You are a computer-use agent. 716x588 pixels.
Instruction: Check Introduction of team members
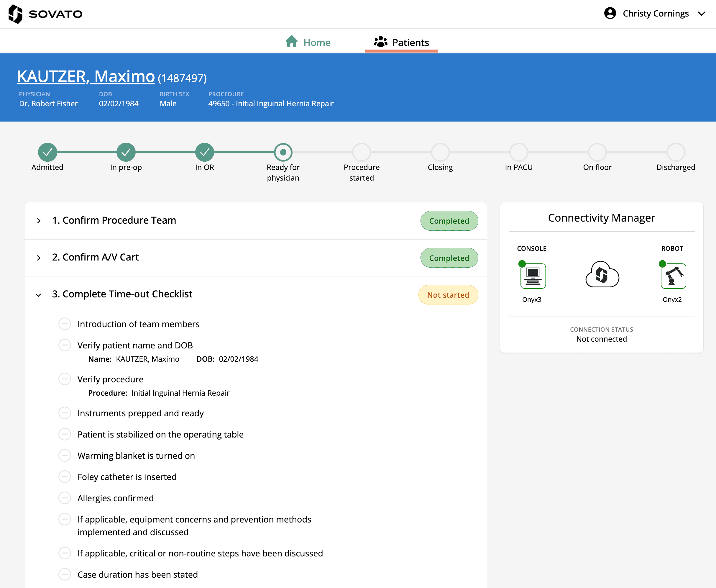point(65,324)
